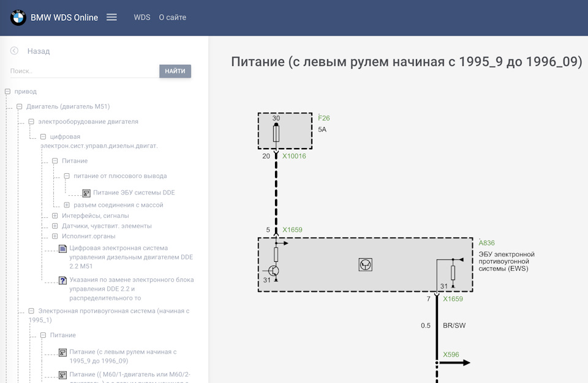
Task: Click schematic icon for Питание ЭБУ системы DDE
Action: (x=86, y=193)
